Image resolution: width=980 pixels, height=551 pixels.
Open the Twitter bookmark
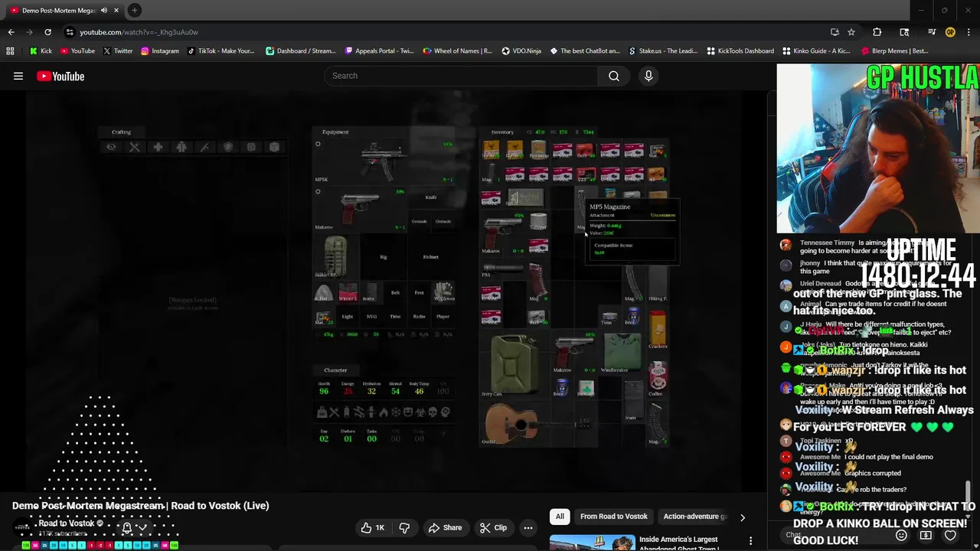tap(117, 51)
